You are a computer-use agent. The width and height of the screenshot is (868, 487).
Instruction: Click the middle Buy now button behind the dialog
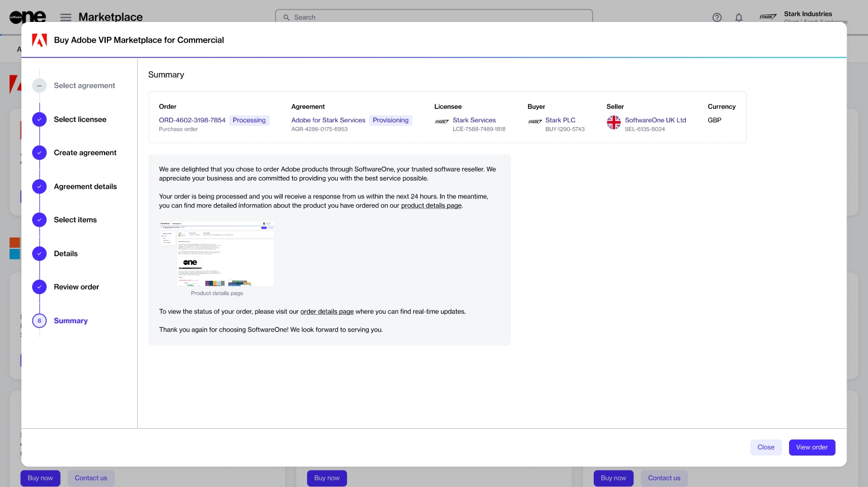coord(327,478)
